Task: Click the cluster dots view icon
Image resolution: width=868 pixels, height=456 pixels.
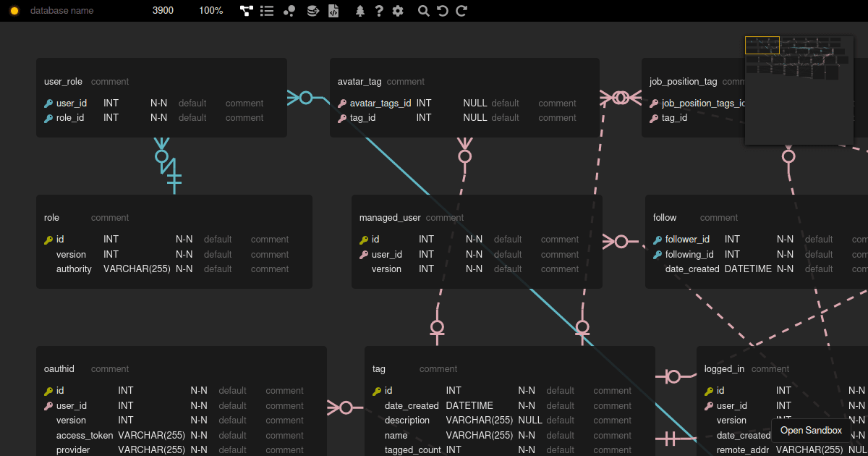Action: coord(289,10)
